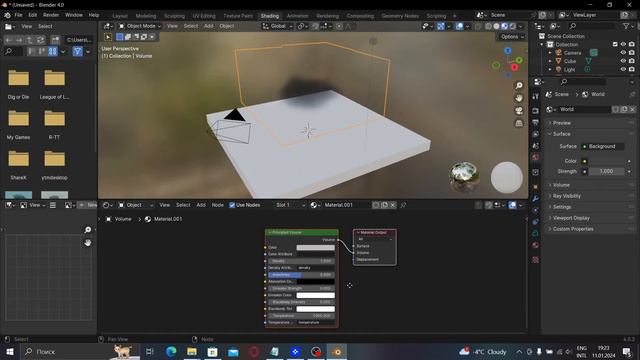Click the viewport pan hand icon
The width and height of the screenshot is (640, 360).
pos(519,98)
